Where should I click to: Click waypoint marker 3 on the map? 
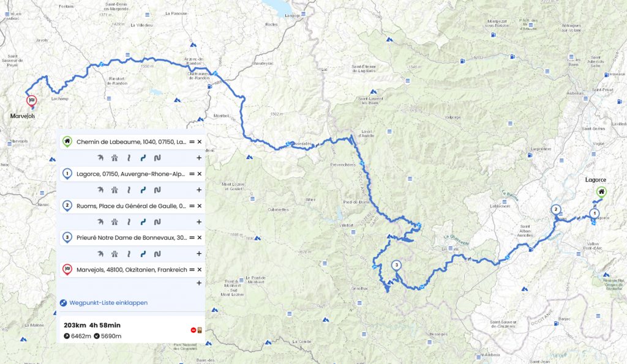click(x=396, y=266)
